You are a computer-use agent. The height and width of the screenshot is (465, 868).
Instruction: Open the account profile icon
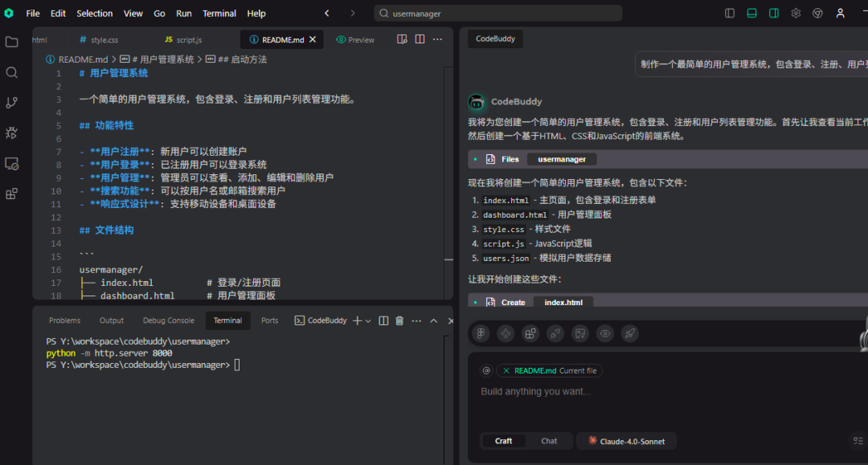(841, 14)
